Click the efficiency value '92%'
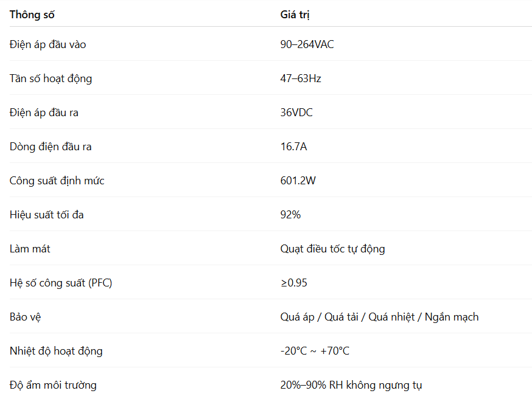The image size is (532, 399). click(290, 215)
